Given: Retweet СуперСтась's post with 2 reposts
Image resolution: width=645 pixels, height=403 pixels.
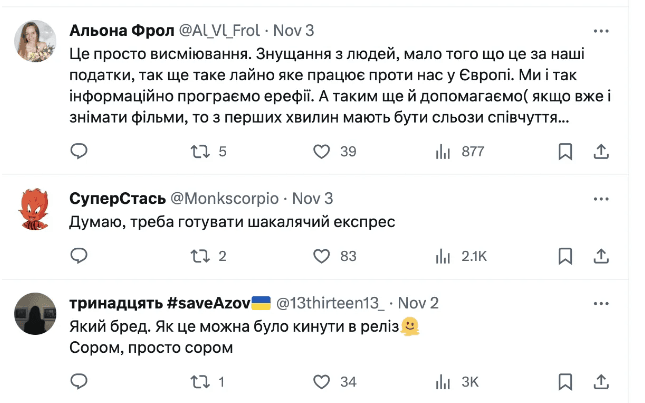Looking at the screenshot, I should click(200, 256).
